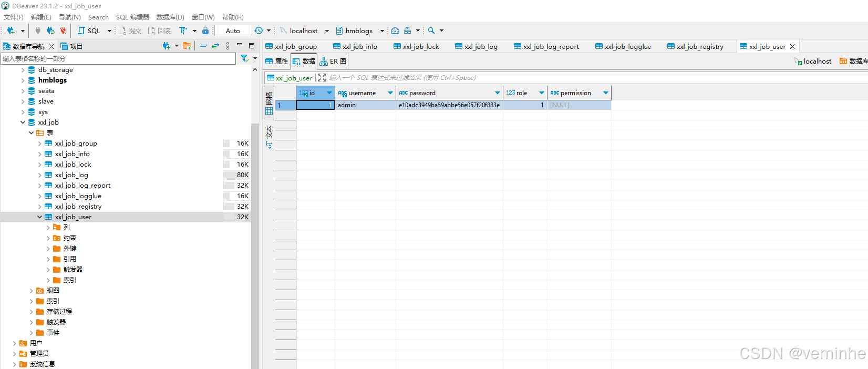Screen dimensions: 868x369
Task: Open the hmblogs active database selector
Action: pyautogui.click(x=360, y=30)
